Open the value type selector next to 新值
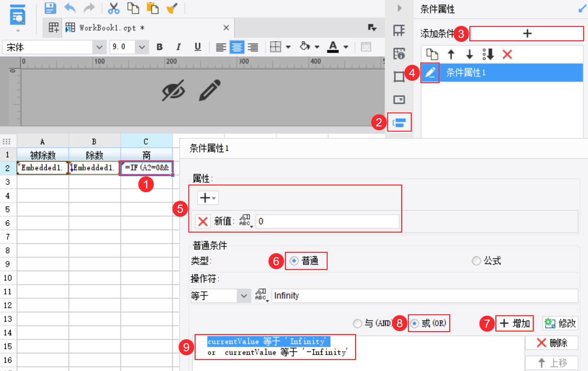 [245, 222]
